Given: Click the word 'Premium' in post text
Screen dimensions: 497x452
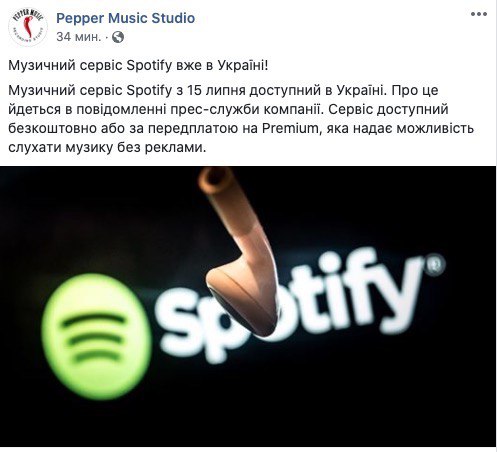Looking at the screenshot, I should pos(290,129).
